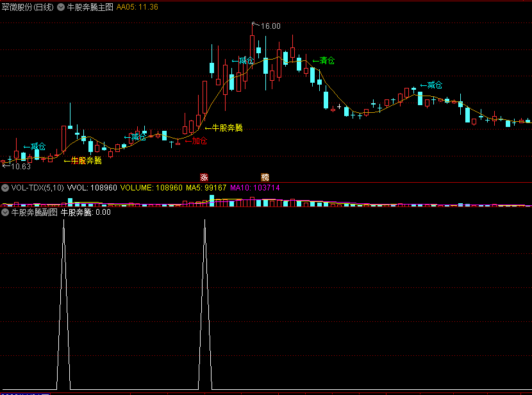
Task: Click the red 涨 event marker
Action: point(204,177)
